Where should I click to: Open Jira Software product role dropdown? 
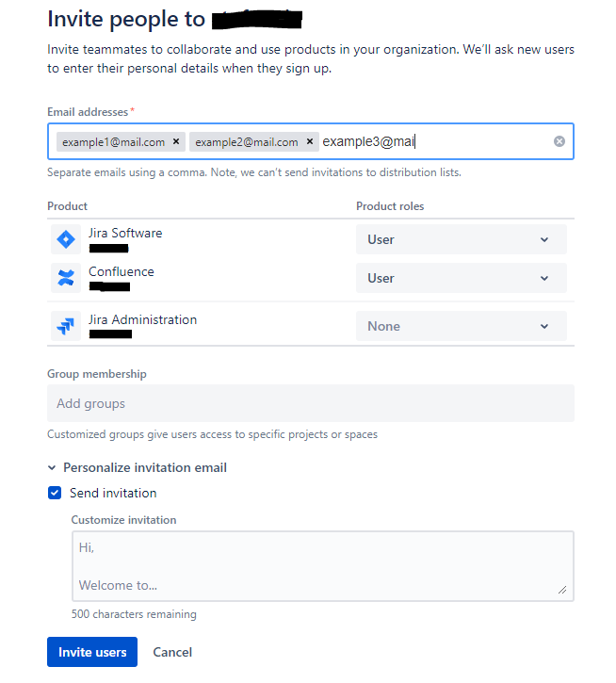coord(462,239)
